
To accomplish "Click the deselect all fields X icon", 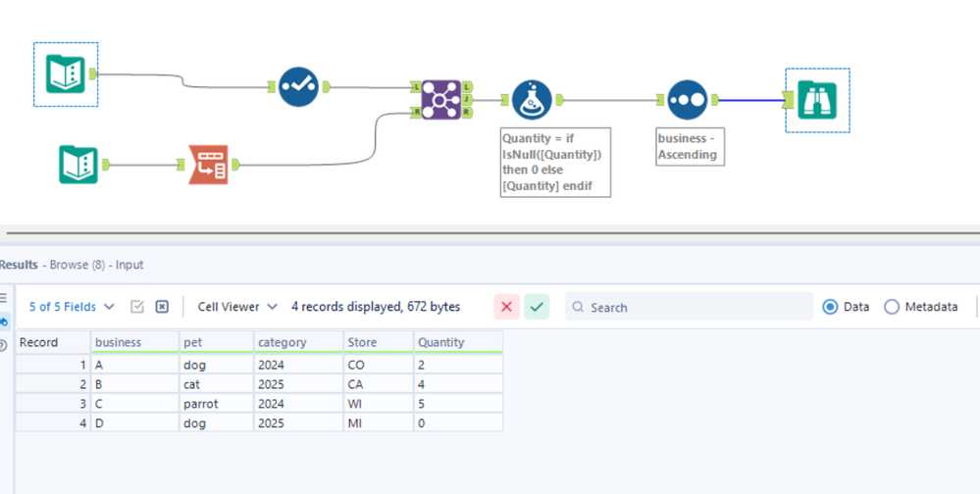I will (162, 307).
